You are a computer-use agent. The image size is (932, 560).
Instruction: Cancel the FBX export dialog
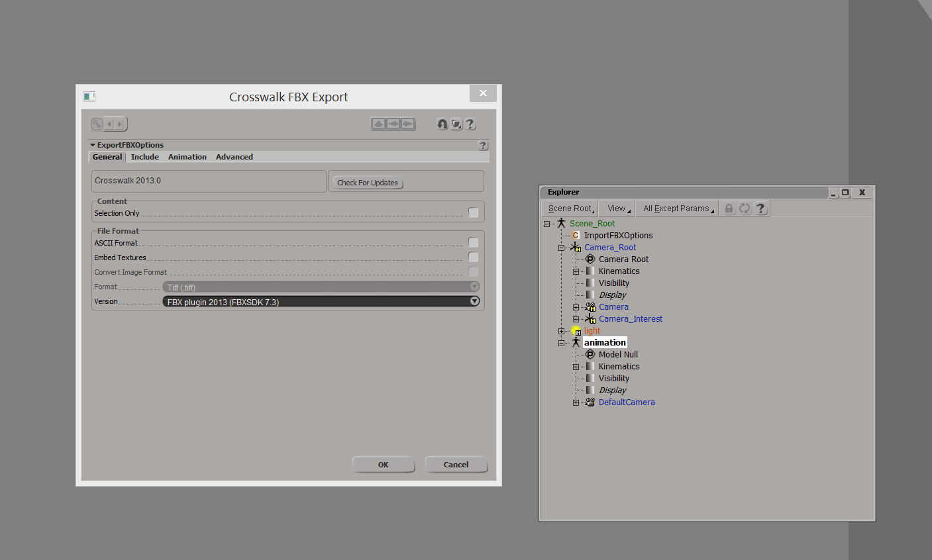coord(456,465)
